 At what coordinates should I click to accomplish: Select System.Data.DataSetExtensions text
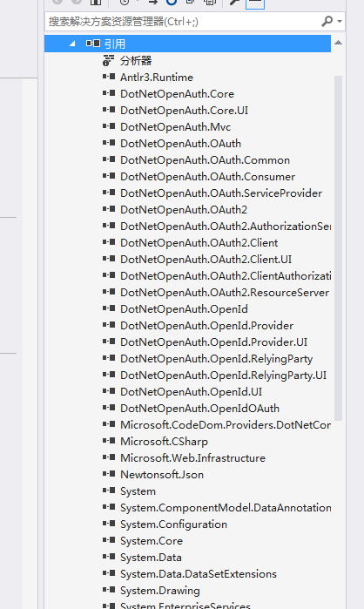point(199,573)
